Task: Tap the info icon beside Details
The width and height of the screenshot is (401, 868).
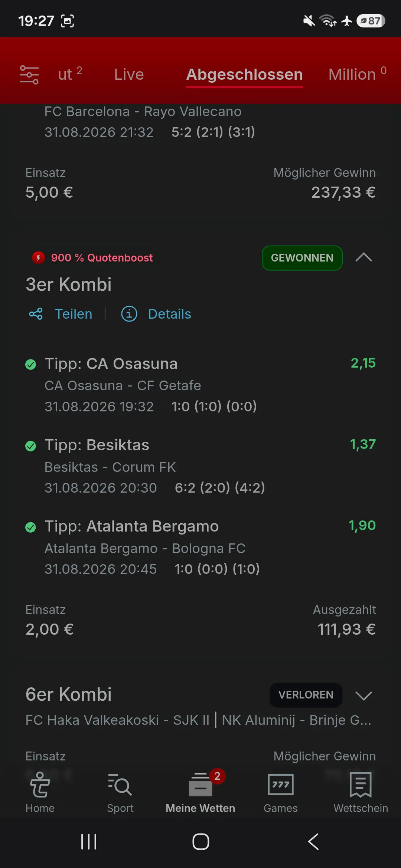Action: click(129, 314)
